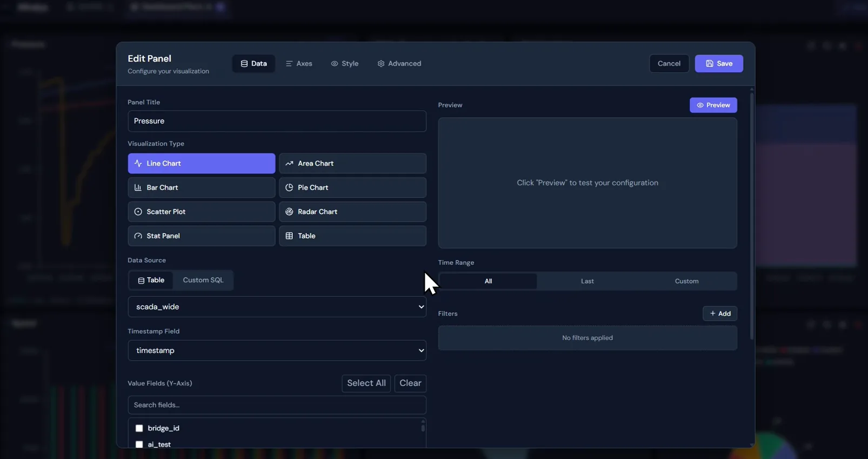Image resolution: width=868 pixels, height=459 pixels.
Task: Clear the selected value fields
Action: [410, 383]
